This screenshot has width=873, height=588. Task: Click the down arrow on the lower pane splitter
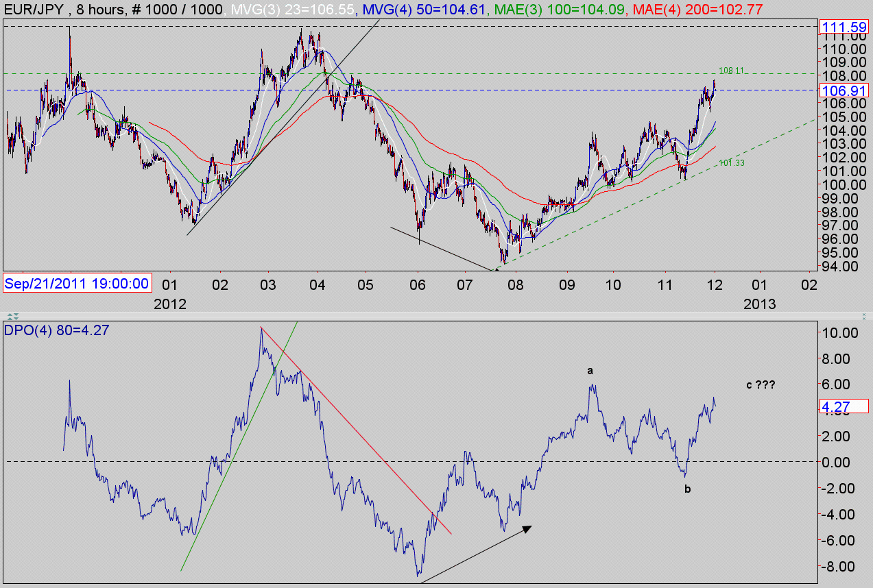[x=16, y=319]
